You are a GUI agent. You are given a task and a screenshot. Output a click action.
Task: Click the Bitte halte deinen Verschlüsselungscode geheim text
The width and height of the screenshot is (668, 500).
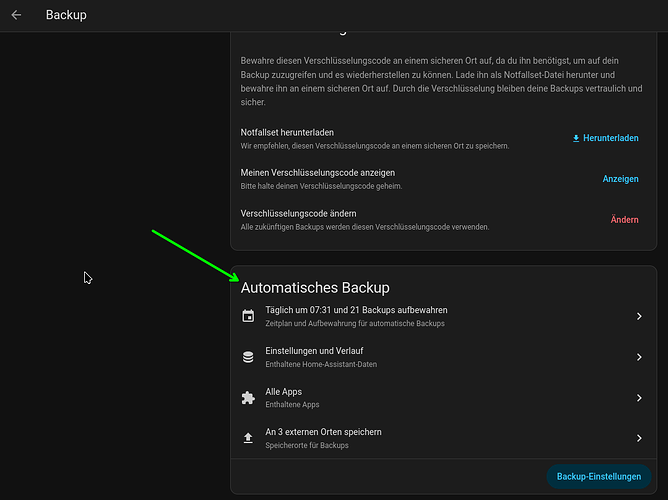click(321, 186)
